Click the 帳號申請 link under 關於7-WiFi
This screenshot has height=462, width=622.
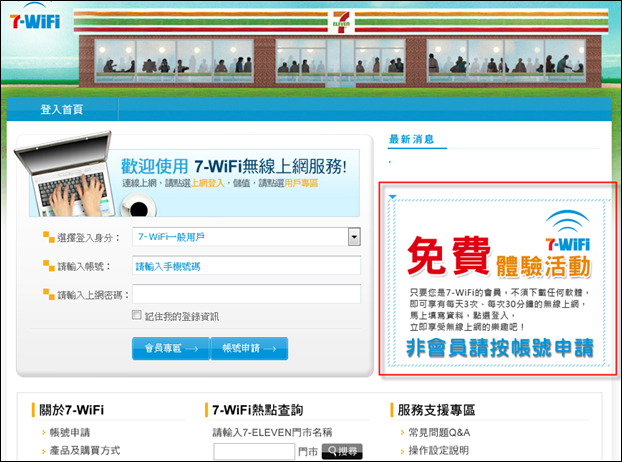tap(70, 432)
